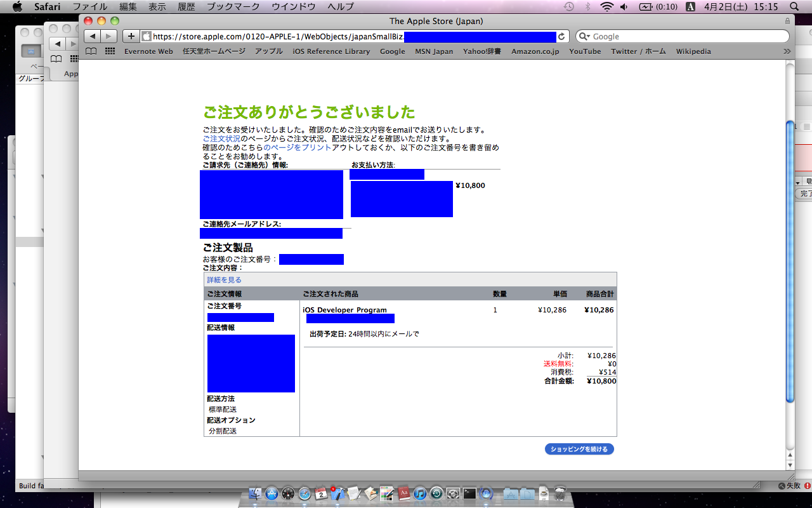Open the ウインドウ menu
This screenshot has width=812, height=508.
point(294,6)
